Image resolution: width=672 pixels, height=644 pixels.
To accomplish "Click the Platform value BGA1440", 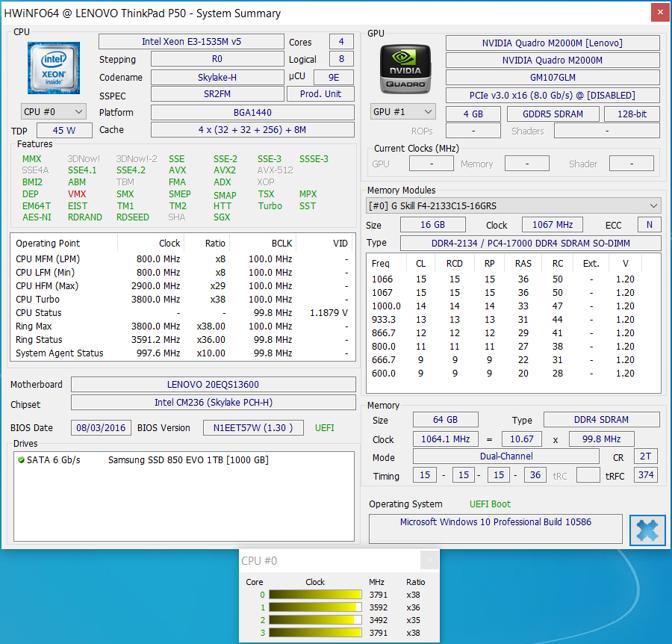I will click(252, 112).
